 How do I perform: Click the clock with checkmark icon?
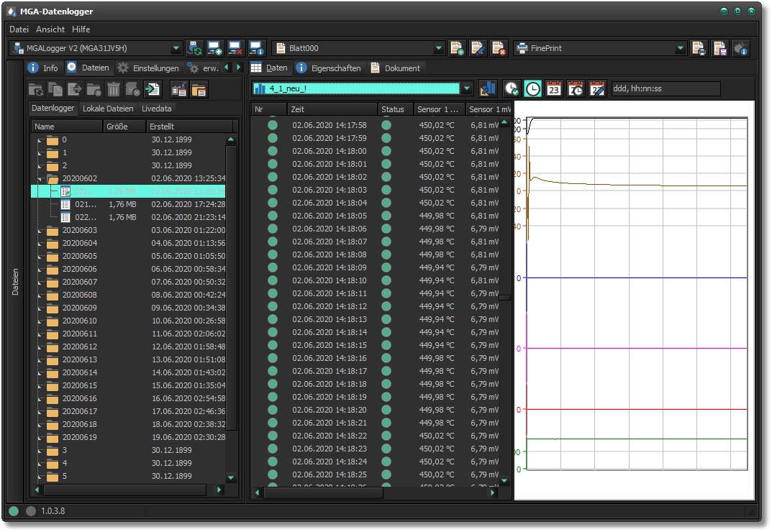pos(512,88)
